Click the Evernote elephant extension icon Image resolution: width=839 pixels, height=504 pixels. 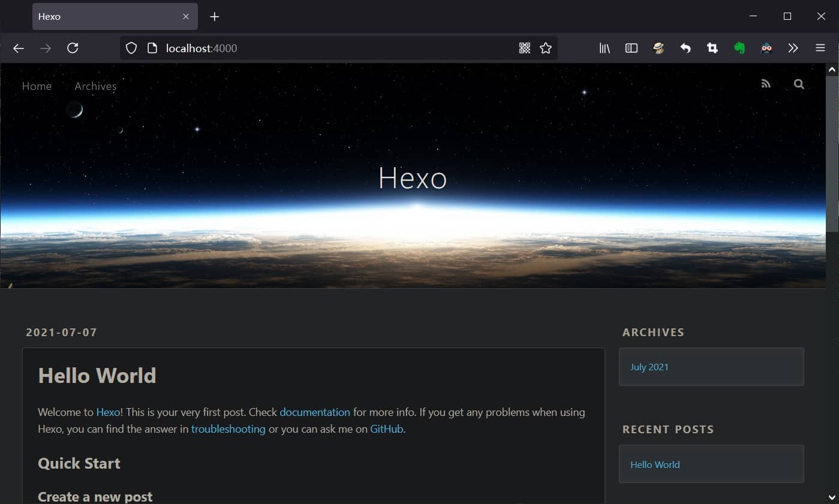739,49
